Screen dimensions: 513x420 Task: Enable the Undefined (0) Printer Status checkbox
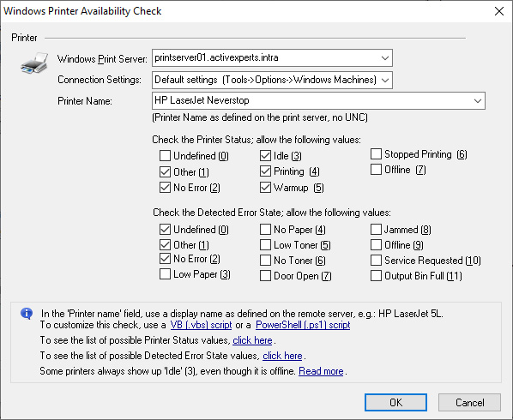[165, 156]
